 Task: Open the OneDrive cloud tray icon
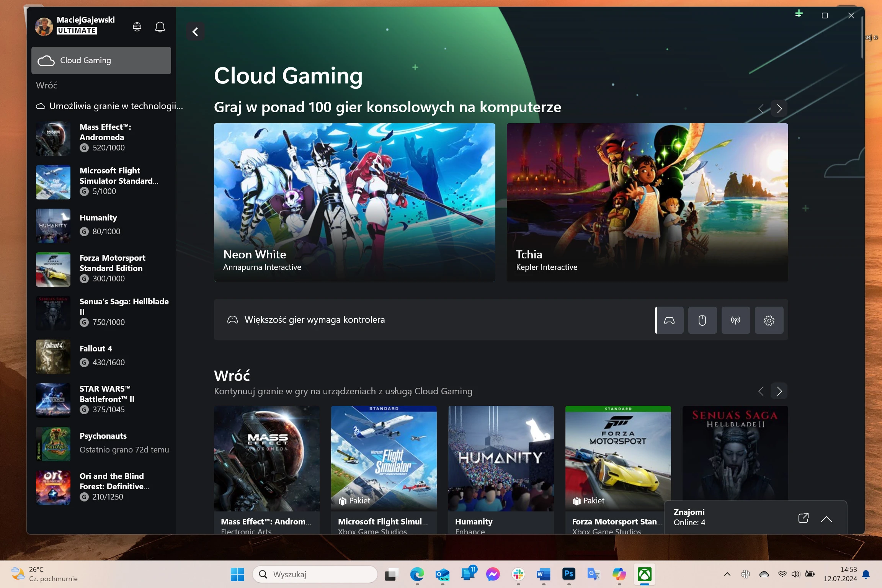click(764, 574)
